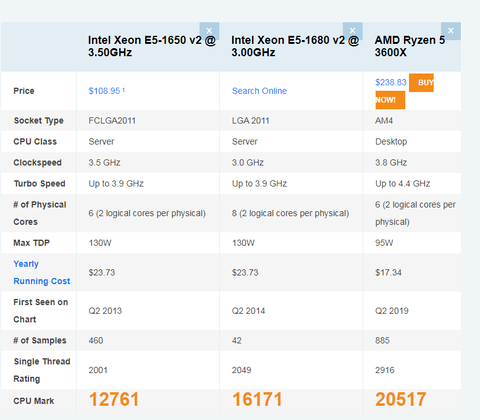Select the Turbo Speed row label
Viewport: 480px width, 420px height.
point(39,184)
